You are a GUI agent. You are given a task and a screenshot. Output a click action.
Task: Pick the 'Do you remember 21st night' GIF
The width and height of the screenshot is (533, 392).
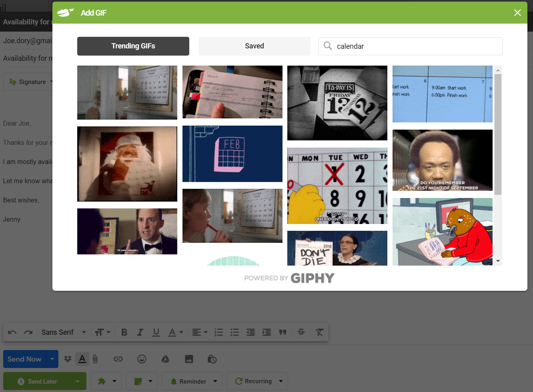click(x=443, y=160)
